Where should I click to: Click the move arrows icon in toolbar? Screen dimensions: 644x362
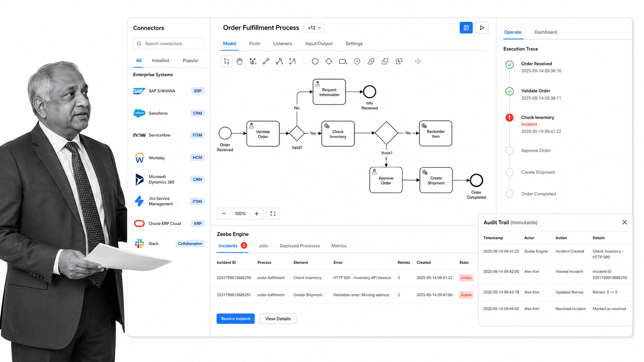(x=418, y=62)
